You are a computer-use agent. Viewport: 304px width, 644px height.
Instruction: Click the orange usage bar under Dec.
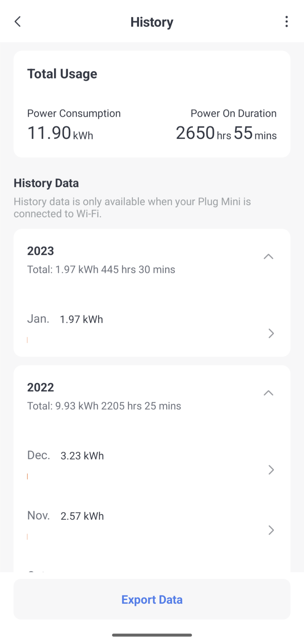27,476
